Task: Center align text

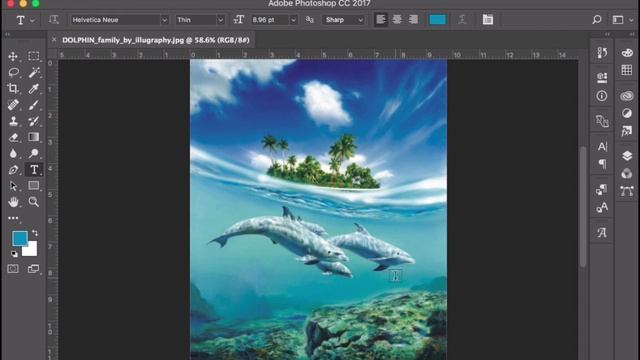Action: (x=397, y=20)
